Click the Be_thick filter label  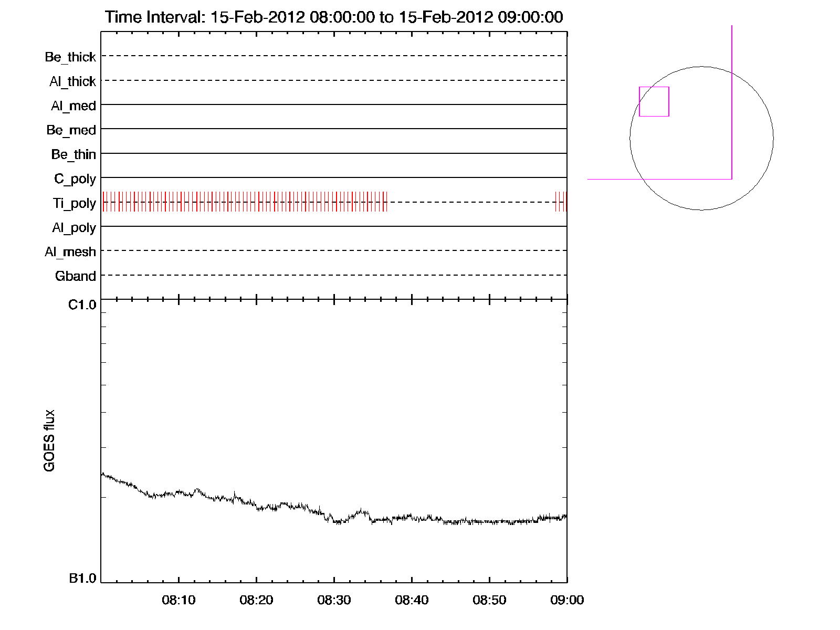[70, 57]
